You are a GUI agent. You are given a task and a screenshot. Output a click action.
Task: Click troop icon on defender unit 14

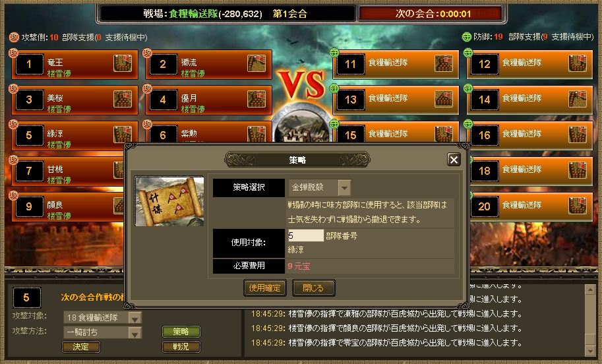[x=578, y=99]
